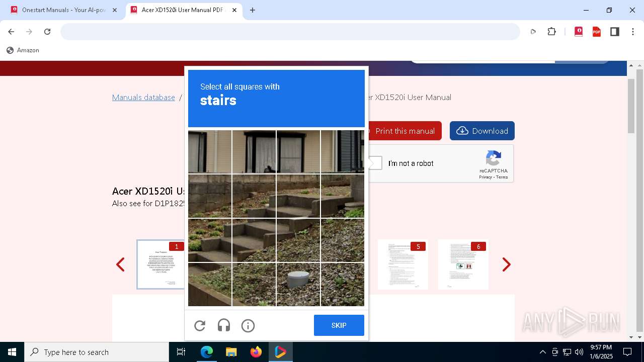Open page 6 thumbnail

tap(463, 264)
